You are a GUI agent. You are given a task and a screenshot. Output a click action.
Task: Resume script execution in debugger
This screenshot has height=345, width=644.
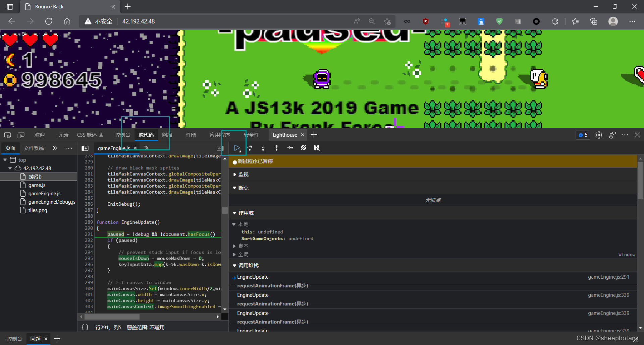[x=237, y=148]
